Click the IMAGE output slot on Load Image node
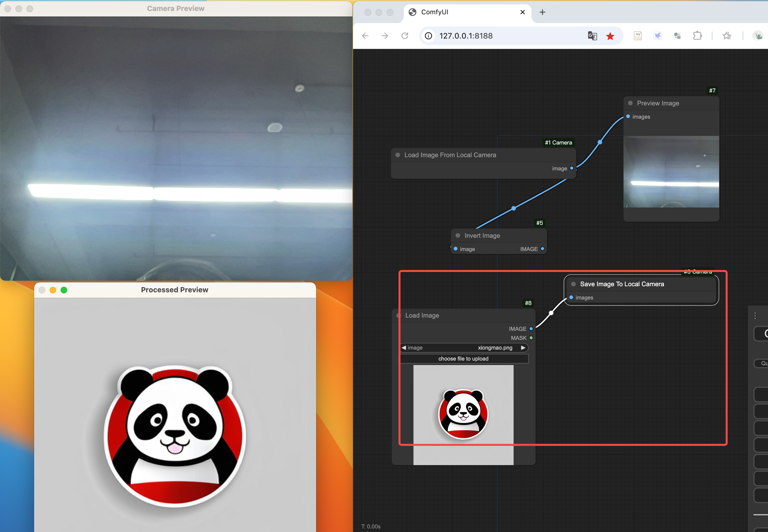Image resolution: width=768 pixels, height=532 pixels. pyautogui.click(x=531, y=329)
